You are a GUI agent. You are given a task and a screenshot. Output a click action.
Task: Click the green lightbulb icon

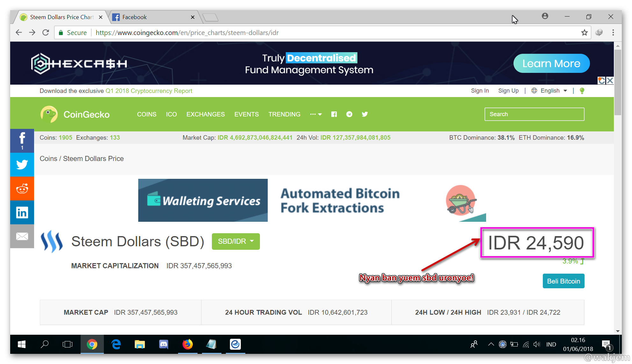(582, 91)
